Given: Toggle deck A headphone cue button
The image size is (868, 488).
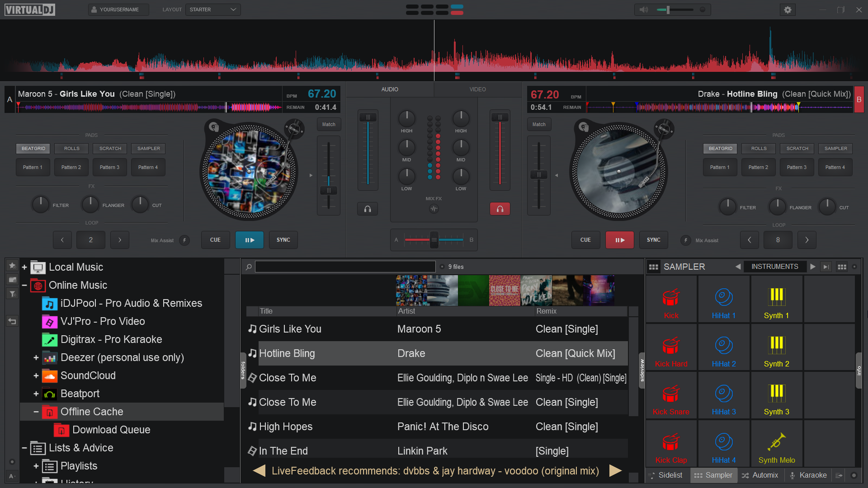Looking at the screenshot, I should 368,209.
